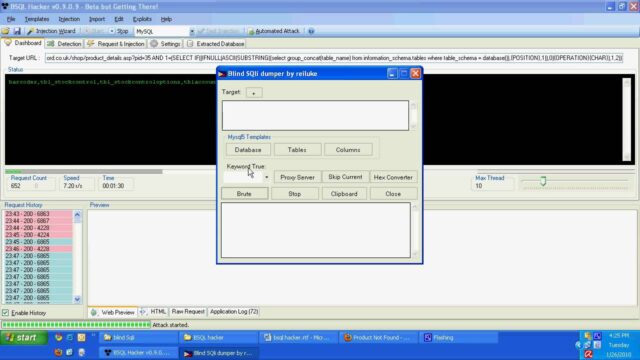Click the Brute button
The height and width of the screenshot is (360, 640).
244,194
